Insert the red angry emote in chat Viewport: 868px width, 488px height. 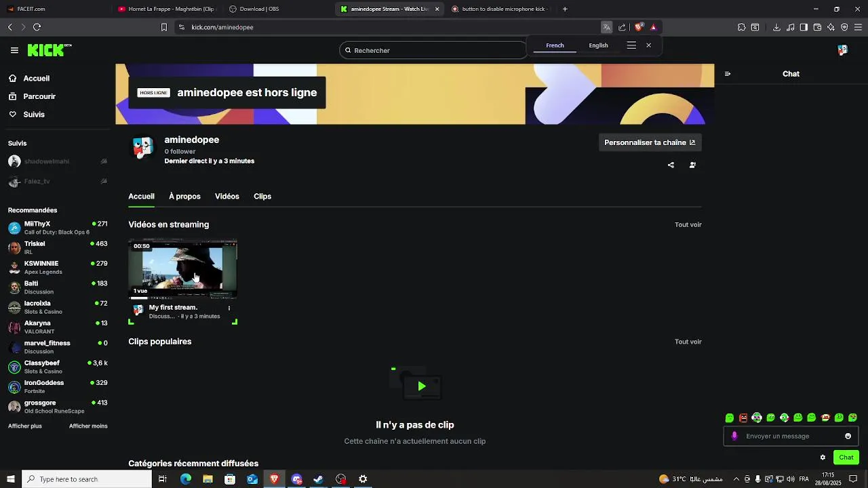[x=743, y=418]
